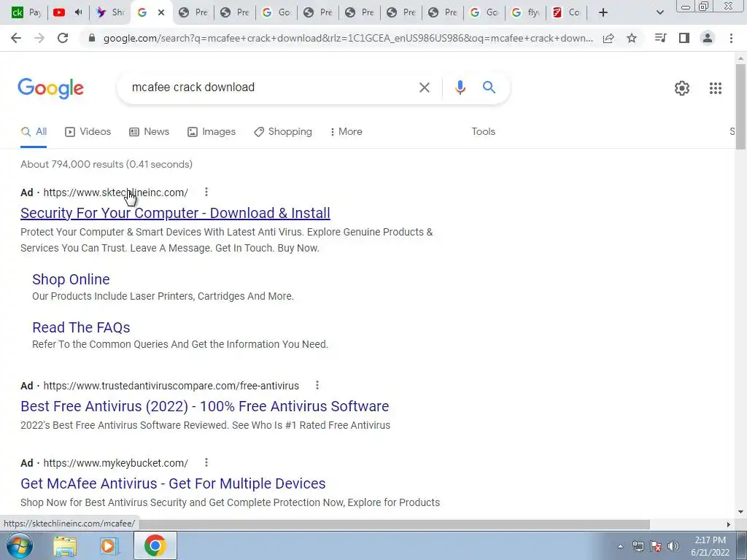Open the media control playlist icon
Screen dimensions: 747x560
(x=660, y=38)
